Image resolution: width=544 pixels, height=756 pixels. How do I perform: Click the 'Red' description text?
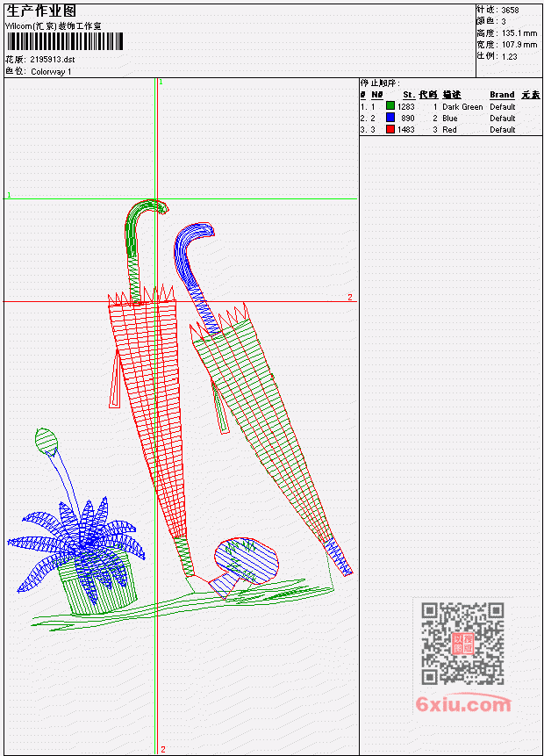click(x=449, y=130)
